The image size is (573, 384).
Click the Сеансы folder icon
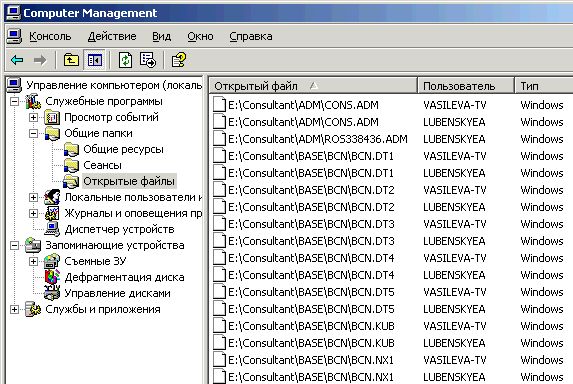[71, 166]
